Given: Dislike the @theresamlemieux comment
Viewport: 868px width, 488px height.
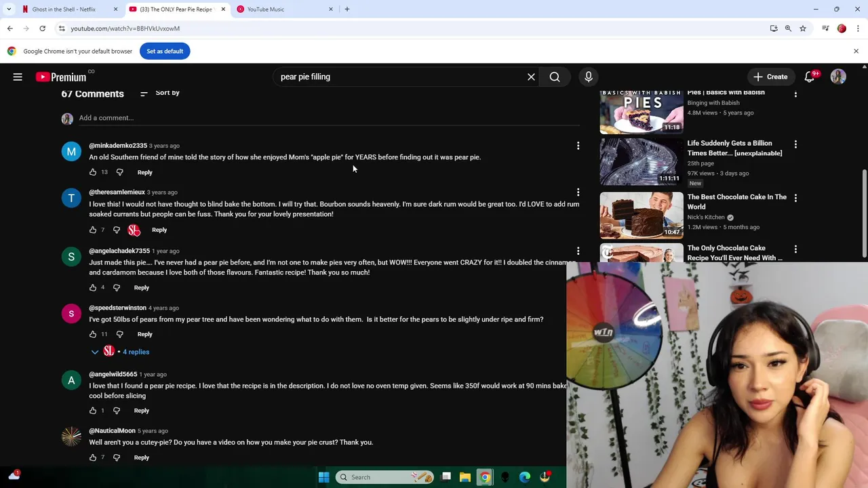Looking at the screenshot, I should coord(117,230).
